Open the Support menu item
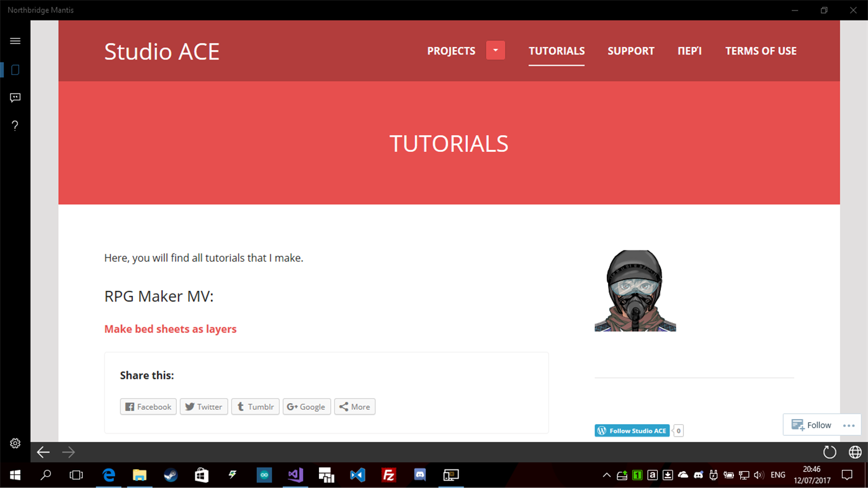 coord(631,51)
